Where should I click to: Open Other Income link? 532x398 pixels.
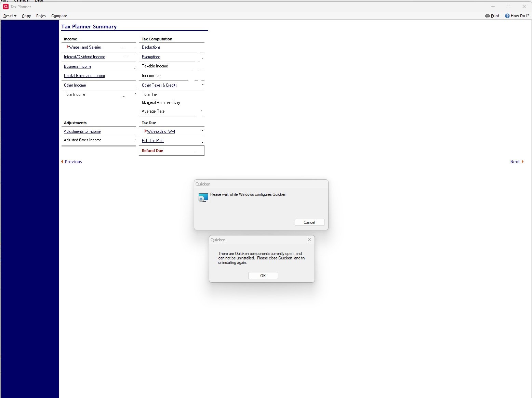pyautogui.click(x=75, y=85)
